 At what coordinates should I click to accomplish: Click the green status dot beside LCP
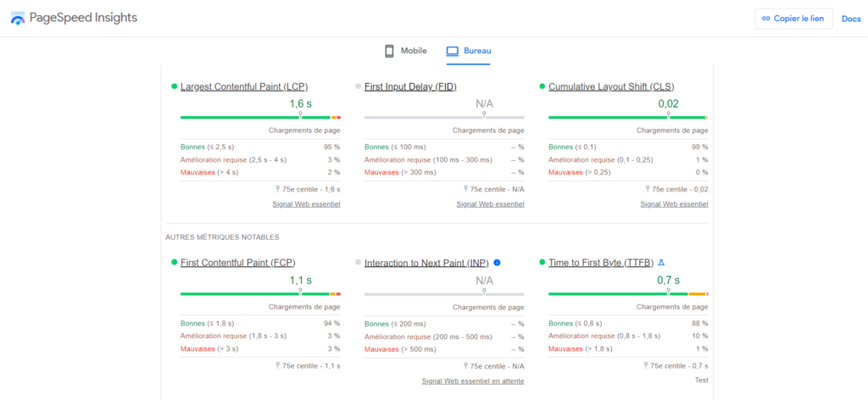(174, 86)
